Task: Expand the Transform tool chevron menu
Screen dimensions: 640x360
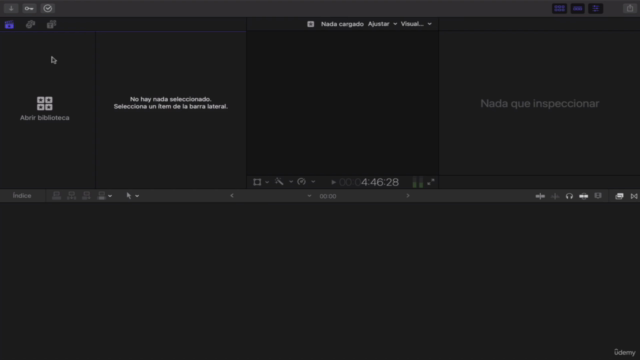Action: pos(267,182)
